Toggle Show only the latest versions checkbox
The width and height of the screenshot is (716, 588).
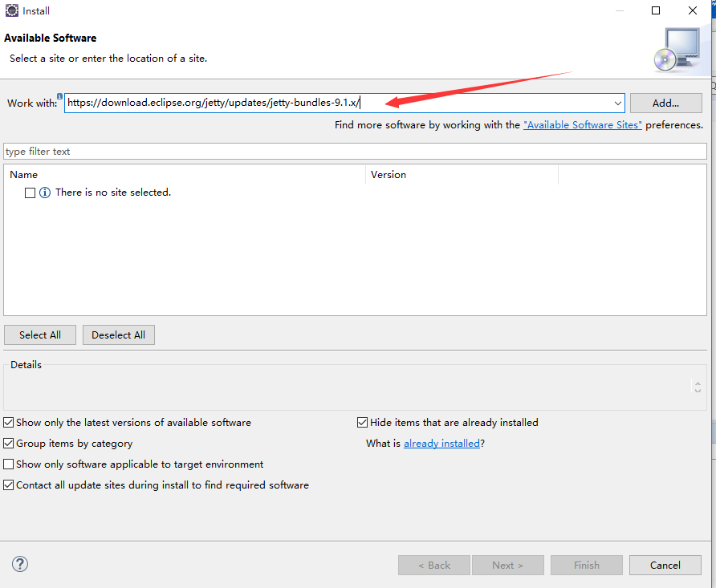coord(9,423)
